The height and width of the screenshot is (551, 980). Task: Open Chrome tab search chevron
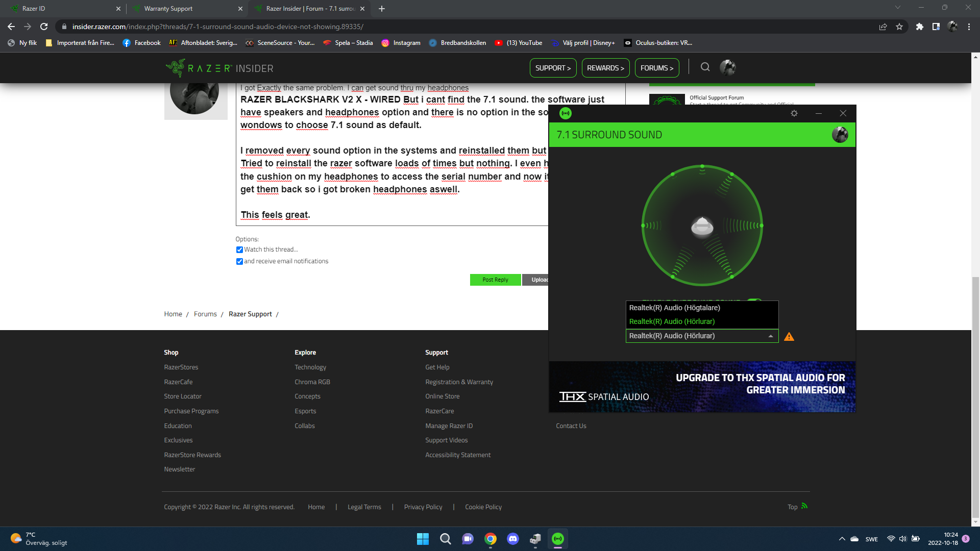pos(898,7)
